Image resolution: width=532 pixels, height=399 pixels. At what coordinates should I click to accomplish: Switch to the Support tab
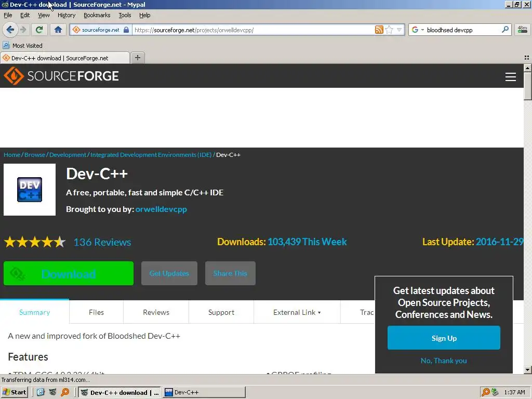coord(221,312)
